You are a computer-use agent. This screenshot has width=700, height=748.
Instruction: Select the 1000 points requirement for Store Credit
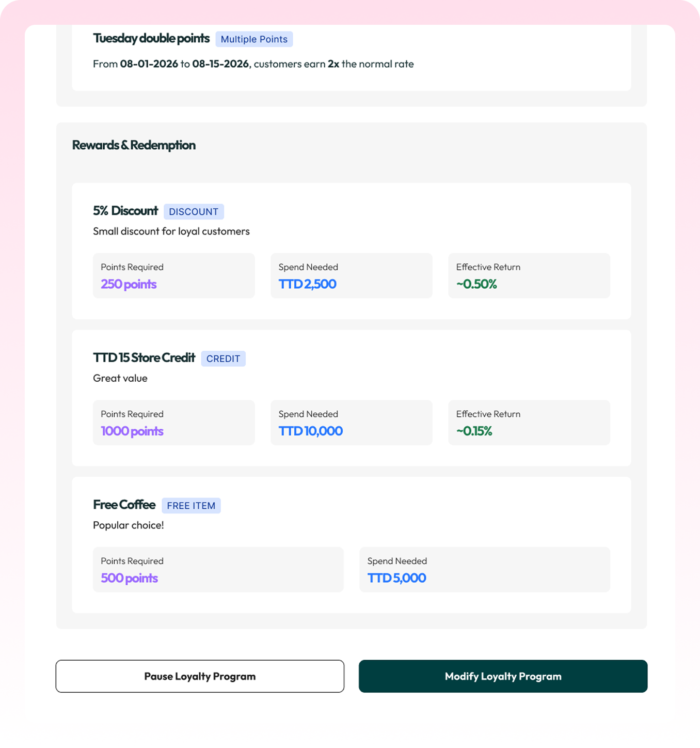point(132,431)
